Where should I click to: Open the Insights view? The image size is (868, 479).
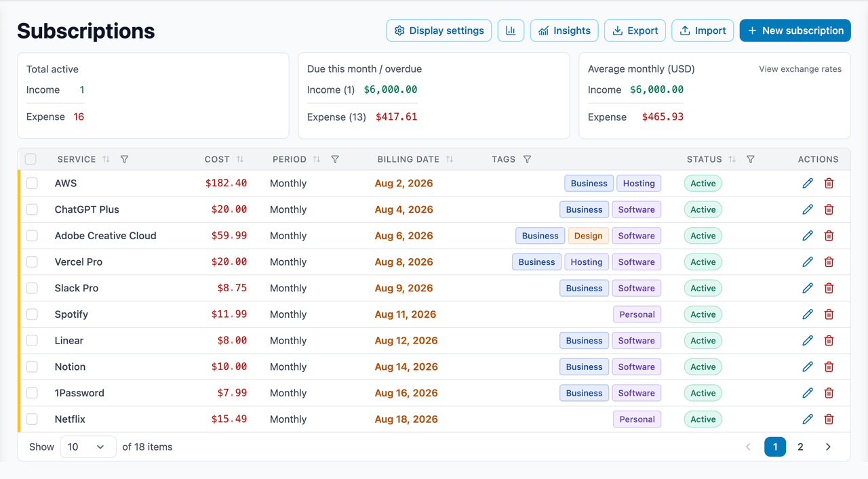coord(564,30)
